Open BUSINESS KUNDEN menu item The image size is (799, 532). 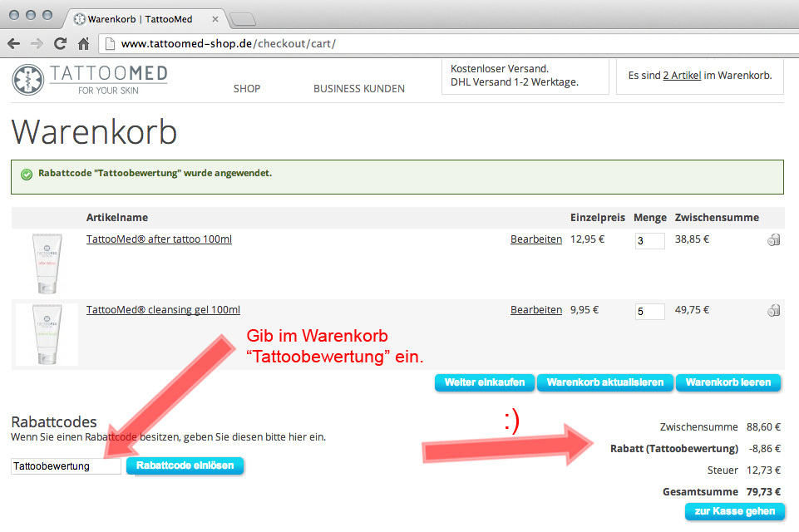(x=359, y=89)
